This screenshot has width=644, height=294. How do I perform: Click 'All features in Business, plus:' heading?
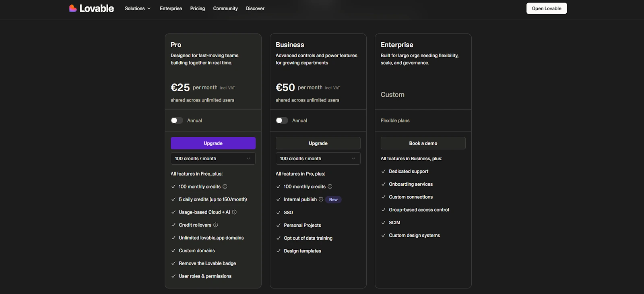point(411,159)
